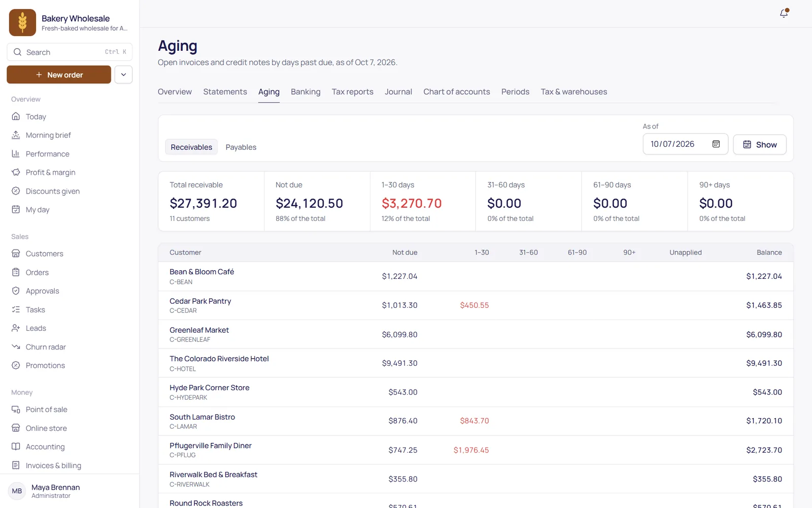Select the Receivables view
This screenshot has width=812, height=508.
pos(191,147)
